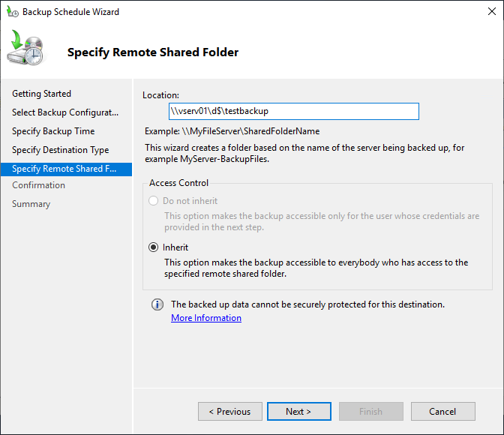Open the Specify Backup Time step
The width and height of the screenshot is (504, 435).
[53, 131]
